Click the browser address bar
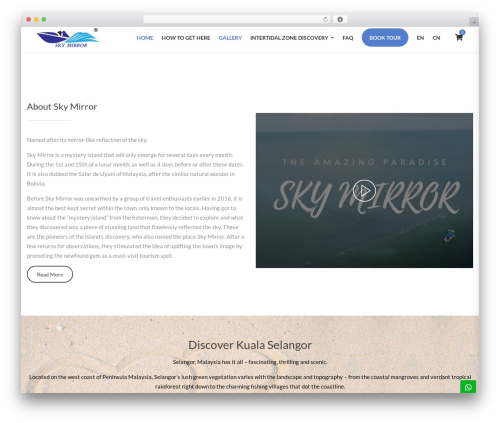The image size is (500, 423). 237,20
